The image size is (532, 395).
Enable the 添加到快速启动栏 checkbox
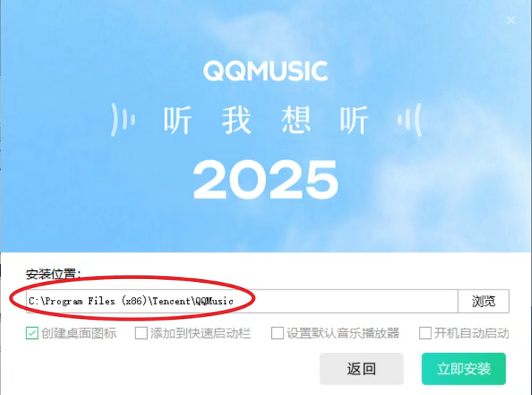tap(141, 333)
